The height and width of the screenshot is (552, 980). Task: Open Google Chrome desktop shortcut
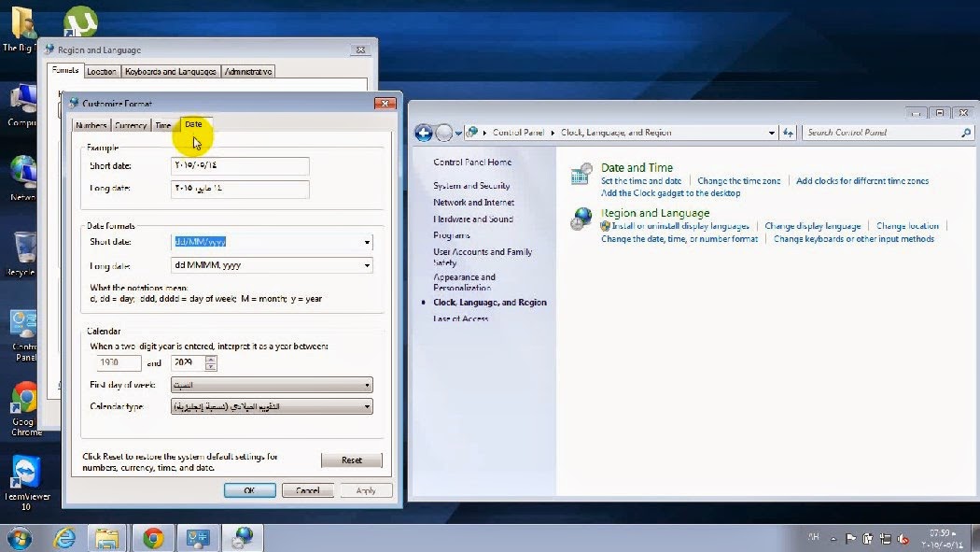tap(25, 409)
